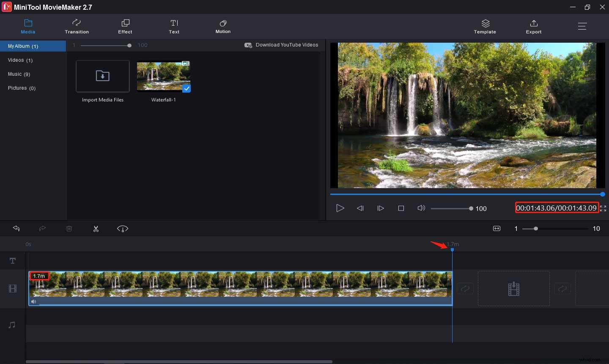
Task: Split the clip with the scissors tool
Action: pyautogui.click(x=96, y=228)
